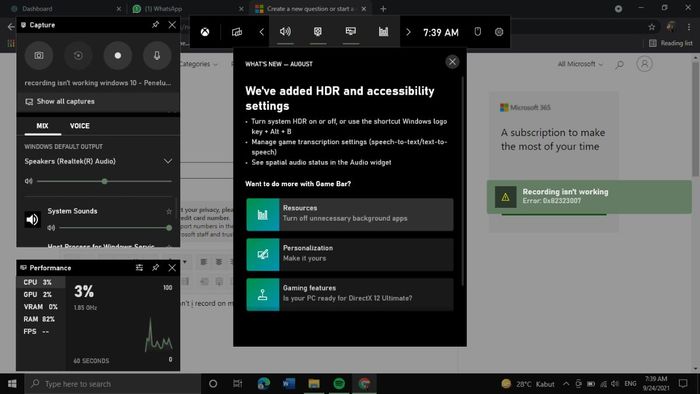Open the Windows Start menu
The width and height of the screenshot is (700, 394).
pos(12,384)
